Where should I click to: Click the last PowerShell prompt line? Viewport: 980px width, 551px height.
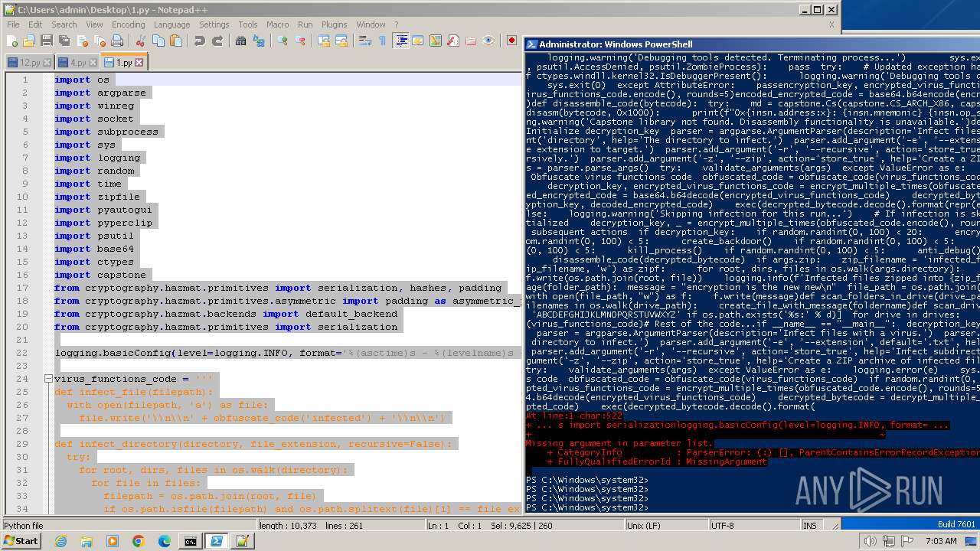(587, 507)
